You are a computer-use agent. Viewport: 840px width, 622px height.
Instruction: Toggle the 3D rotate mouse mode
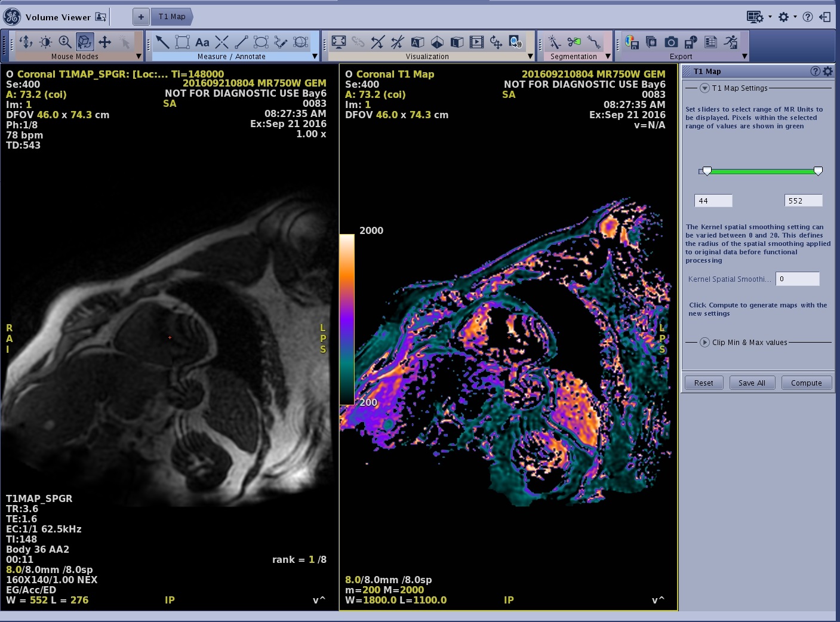(85, 42)
